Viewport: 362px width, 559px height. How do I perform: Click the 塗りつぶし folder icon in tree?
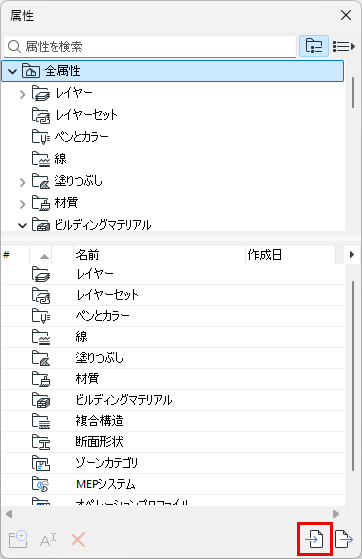(x=41, y=181)
